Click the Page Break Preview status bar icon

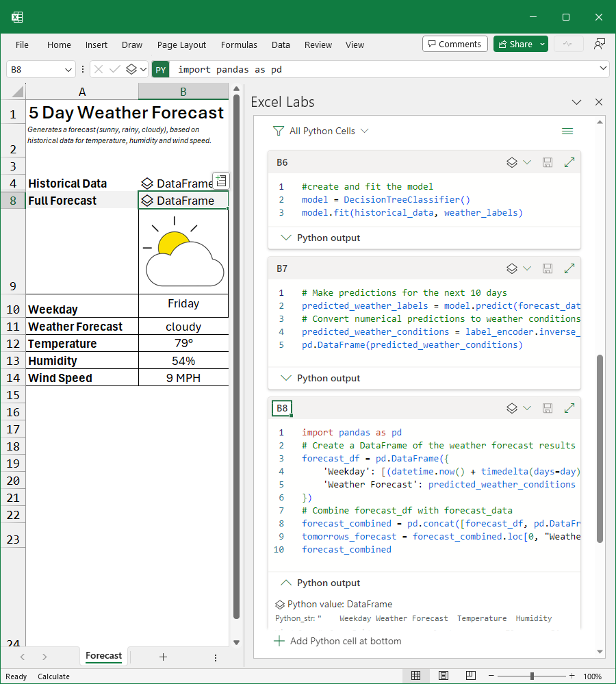tap(471, 675)
